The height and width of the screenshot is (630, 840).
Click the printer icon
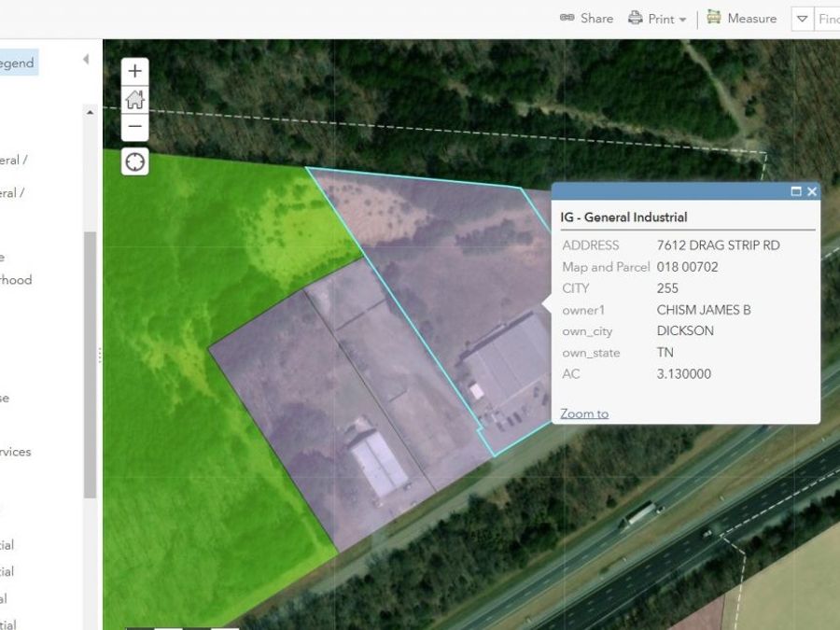tap(636, 18)
